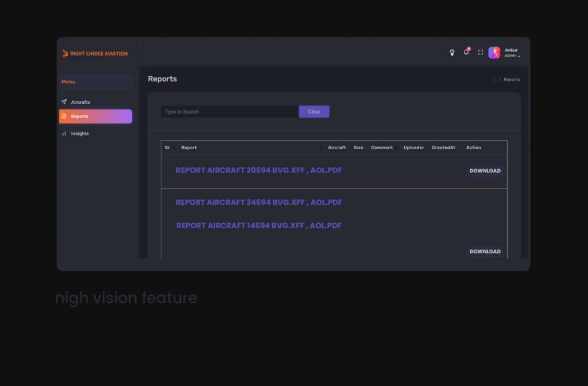The image size is (588, 386).
Task: Go to Insights in the sidebar
Action: 80,134
